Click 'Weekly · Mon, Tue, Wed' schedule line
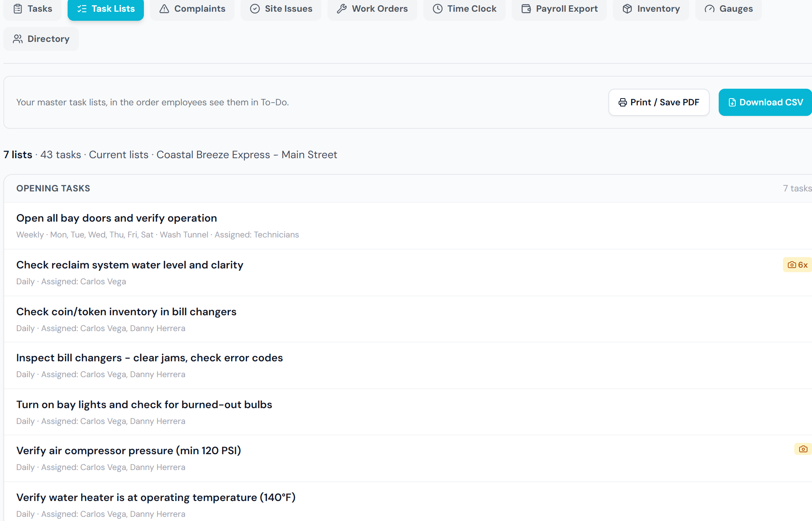 click(157, 235)
